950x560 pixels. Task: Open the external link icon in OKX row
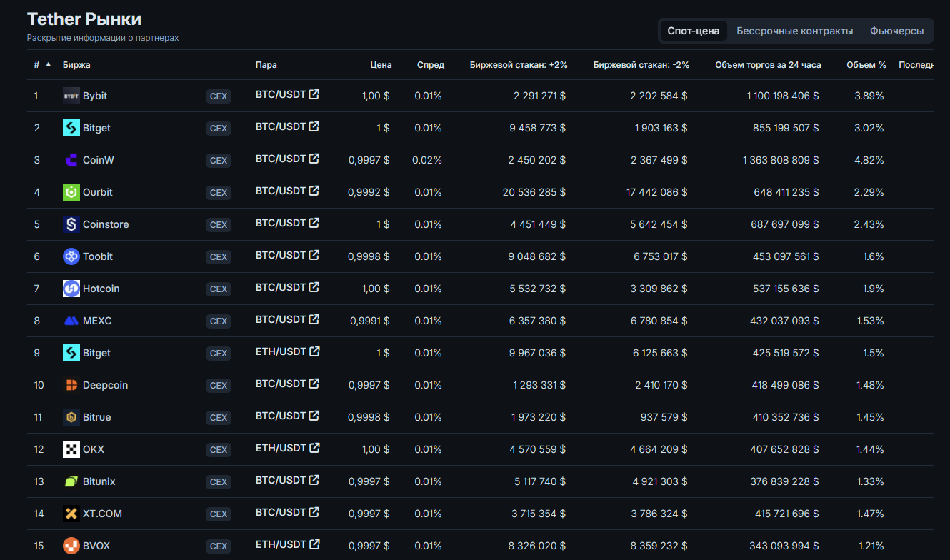coord(314,448)
